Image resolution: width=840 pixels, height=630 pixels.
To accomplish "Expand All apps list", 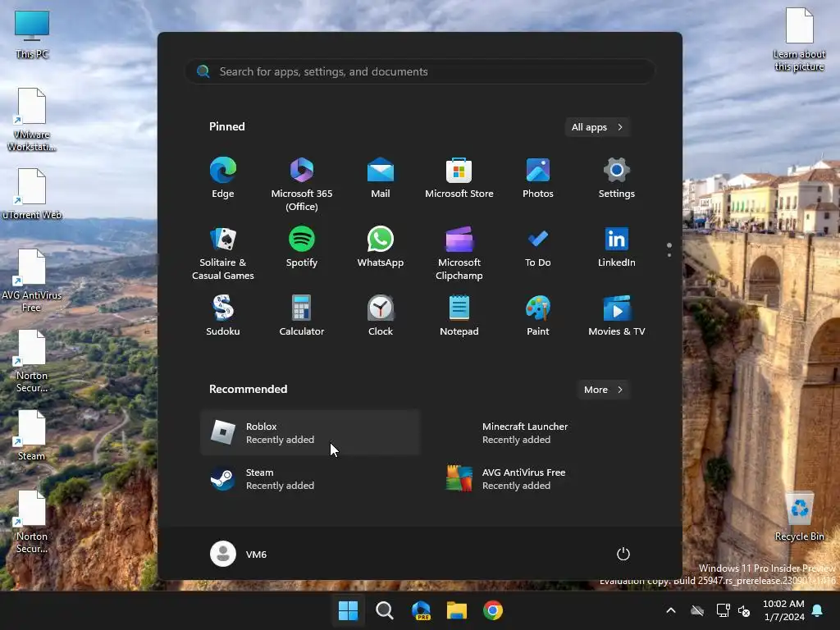I will [x=597, y=127].
